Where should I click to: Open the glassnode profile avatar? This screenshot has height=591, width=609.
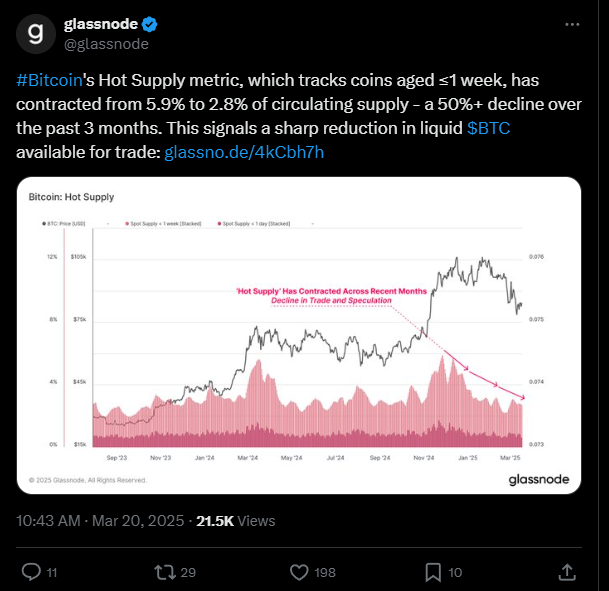coord(35,34)
